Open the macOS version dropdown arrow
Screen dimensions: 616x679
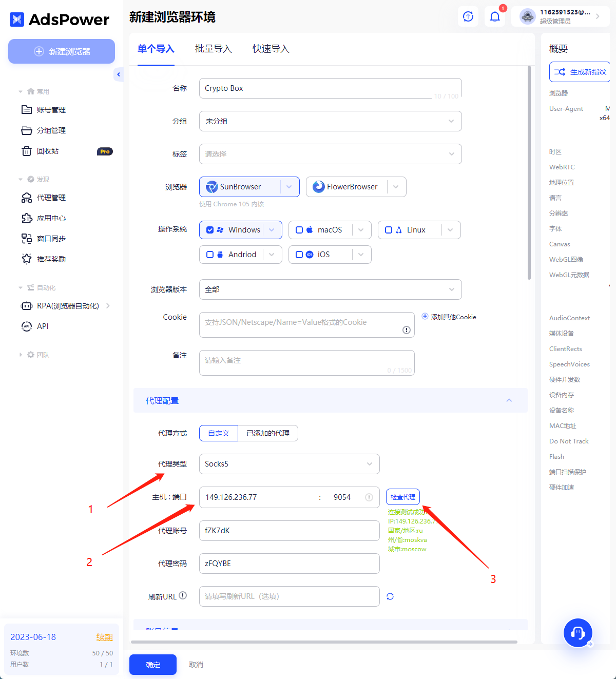361,230
